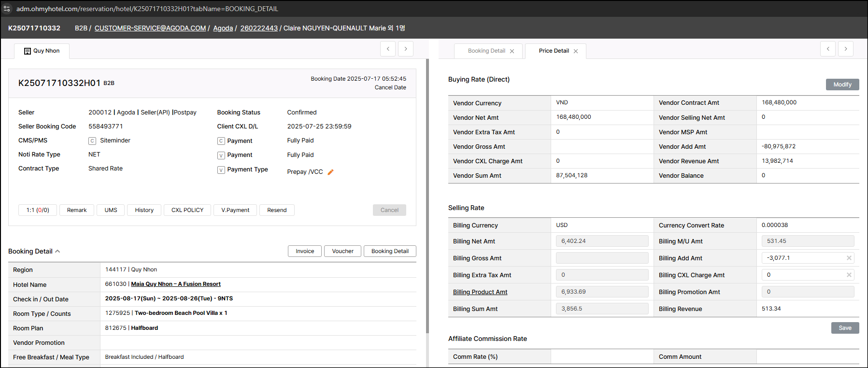
Task: Toggle the C Payment indicator box
Action: point(221,141)
